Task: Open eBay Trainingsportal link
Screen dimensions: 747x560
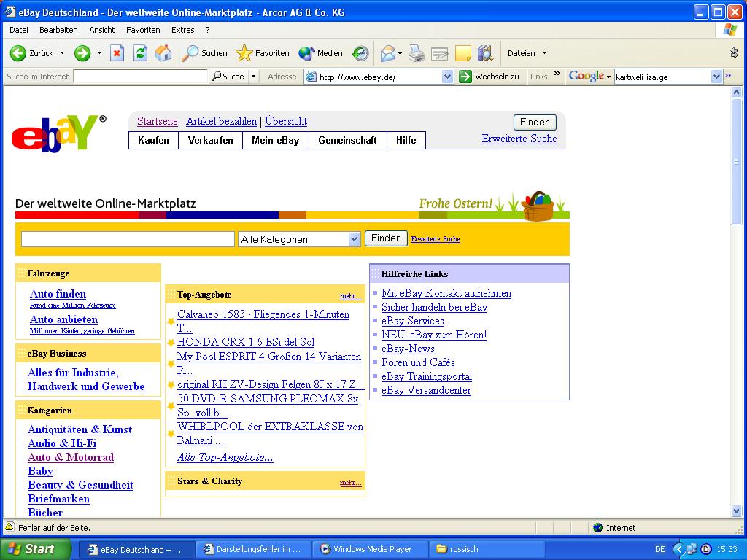Action: (426, 376)
